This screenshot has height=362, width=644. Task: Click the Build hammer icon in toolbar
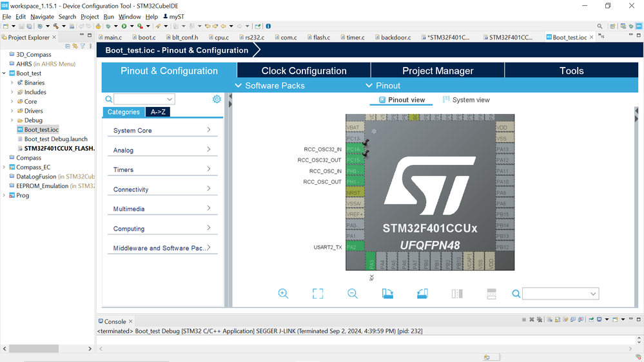pyautogui.click(x=55, y=26)
